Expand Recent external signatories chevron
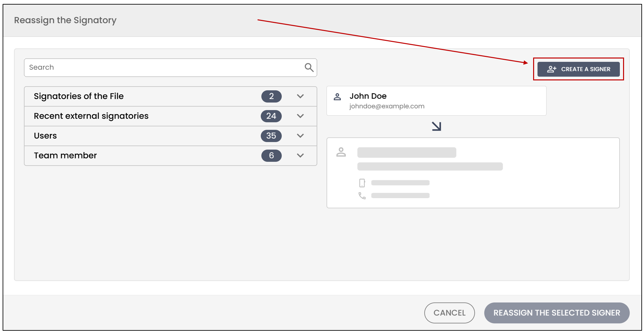 point(300,116)
